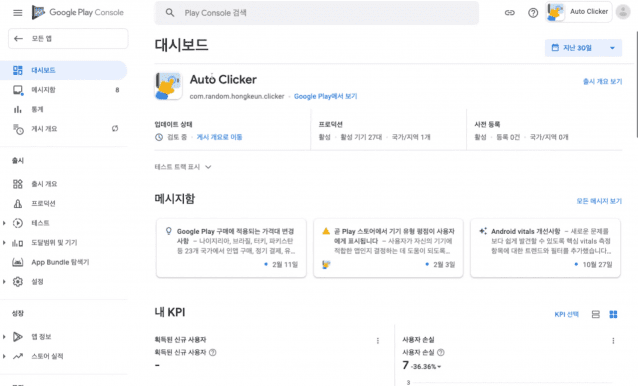Click the 출시 개요 grid icon
Image resolution: width=638 pixels, height=386 pixels.
click(17, 184)
